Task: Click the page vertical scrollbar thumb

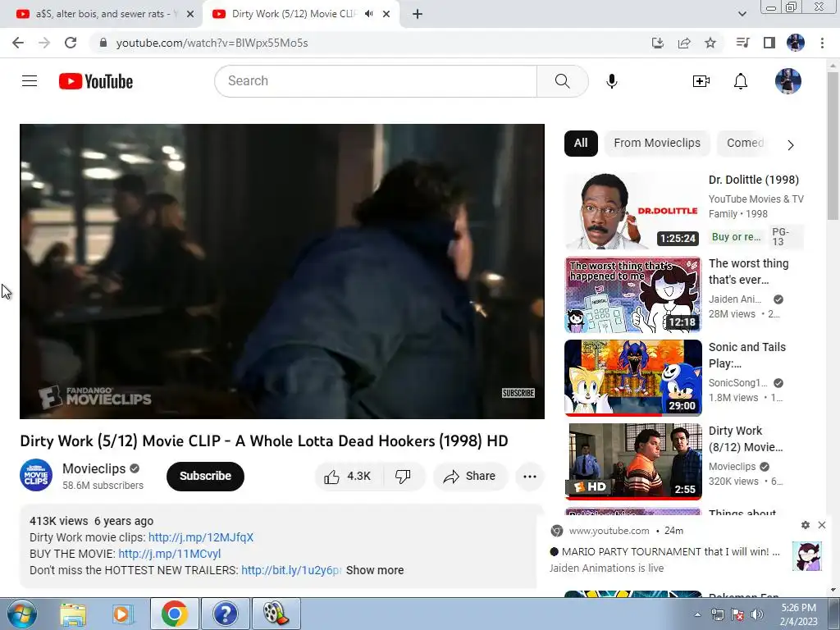Action: click(833, 146)
